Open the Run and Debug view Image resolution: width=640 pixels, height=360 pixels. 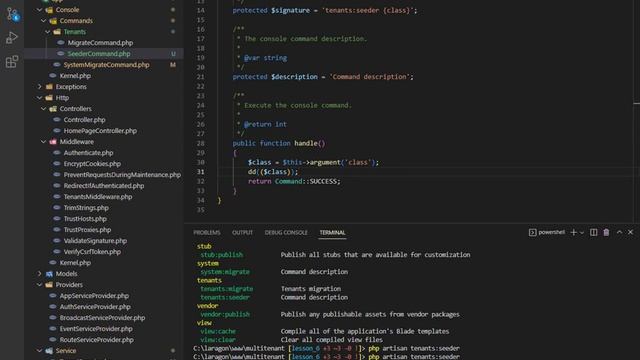(x=12, y=38)
